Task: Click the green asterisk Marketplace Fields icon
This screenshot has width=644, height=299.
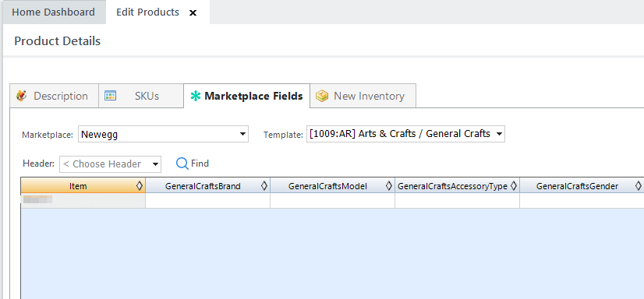Action: pos(196,96)
